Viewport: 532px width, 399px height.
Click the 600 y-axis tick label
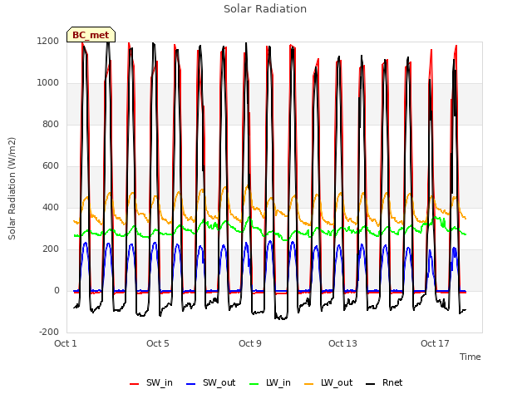point(51,166)
